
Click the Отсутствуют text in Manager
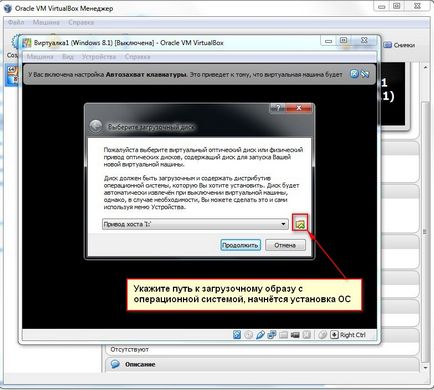point(130,350)
